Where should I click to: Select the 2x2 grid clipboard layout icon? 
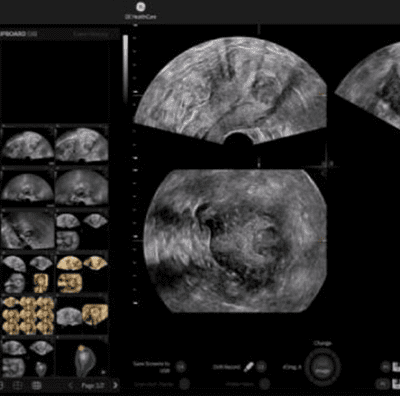tap(18, 385)
